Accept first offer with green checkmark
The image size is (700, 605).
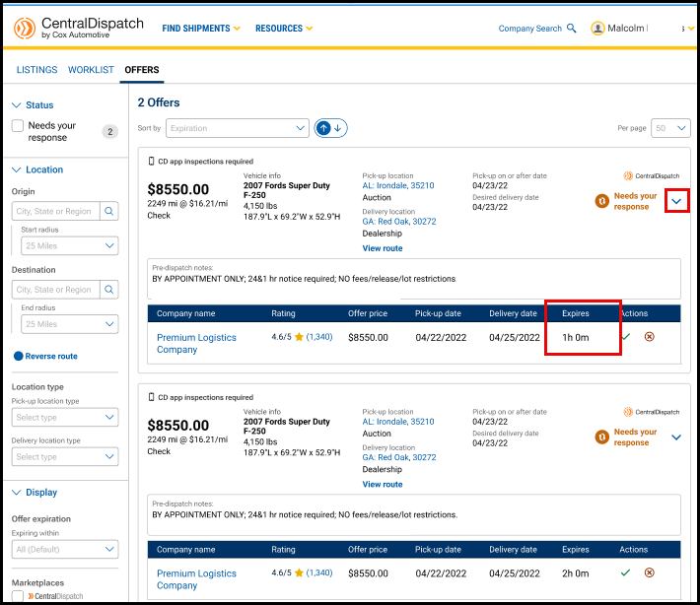coord(626,336)
